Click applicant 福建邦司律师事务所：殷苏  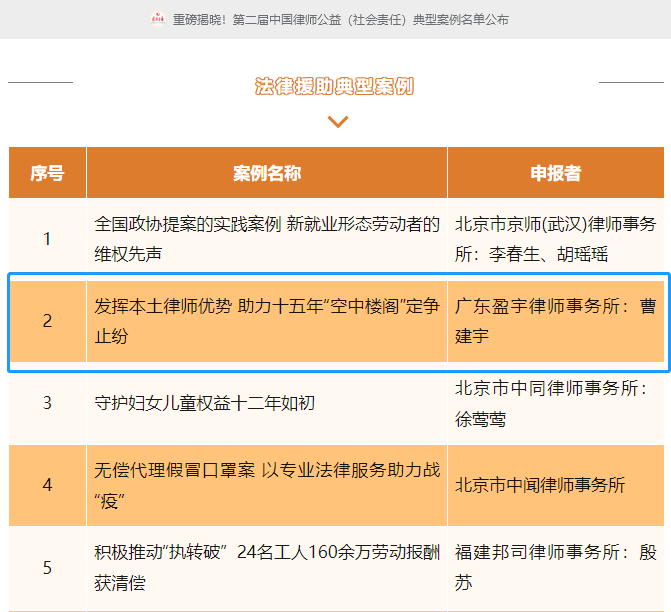tap(555, 567)
